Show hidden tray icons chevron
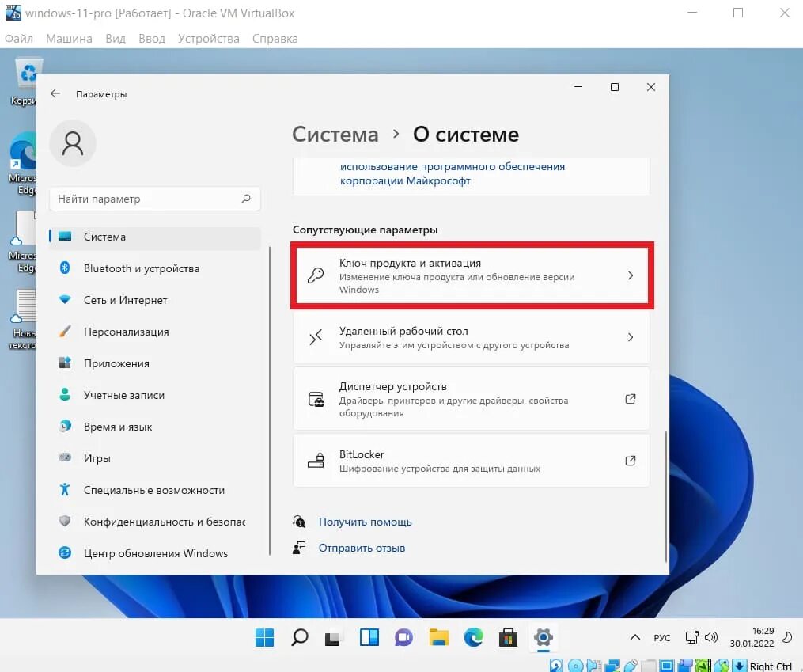 pyautogui.click(x=635, y=637)
